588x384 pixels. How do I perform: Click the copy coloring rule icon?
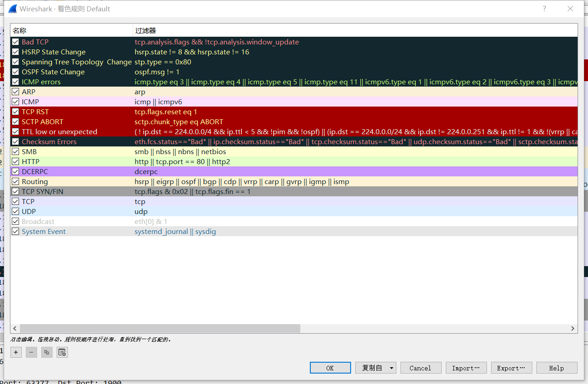[x=47, y=352]
